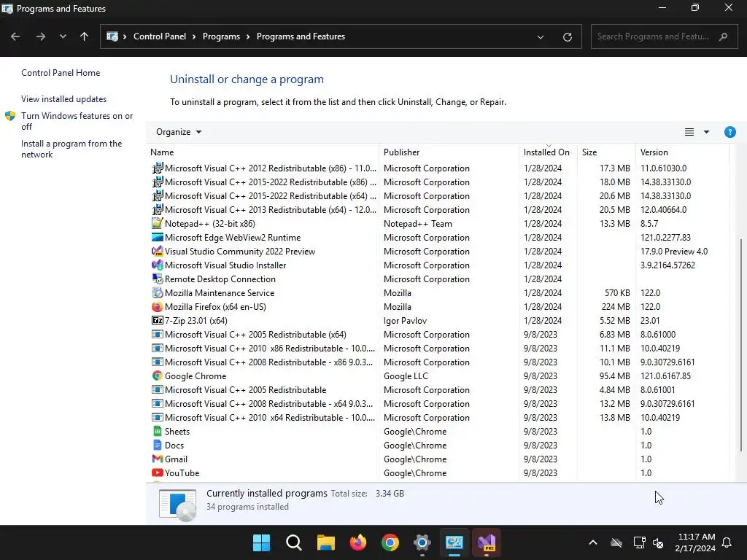Select Visual C++ 2012 Redistributable (x86) row
This screenshot has height=560, width=747.
pos(438,168)
